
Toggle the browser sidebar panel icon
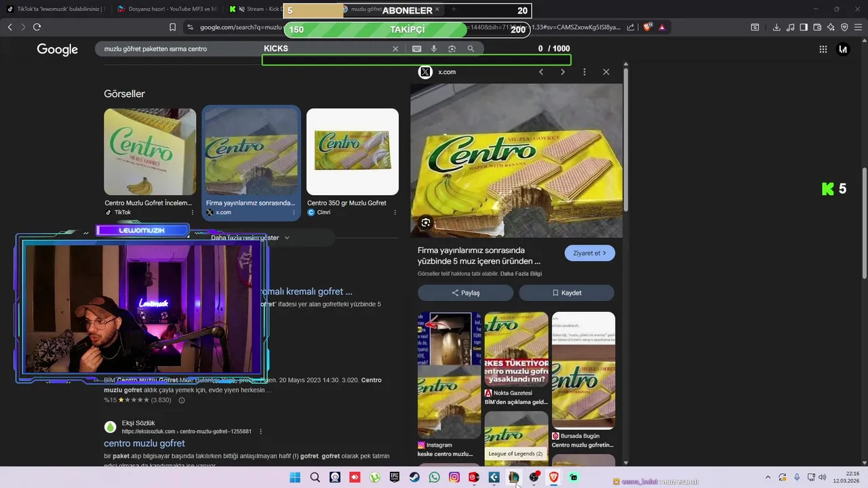tap(804, 27)
